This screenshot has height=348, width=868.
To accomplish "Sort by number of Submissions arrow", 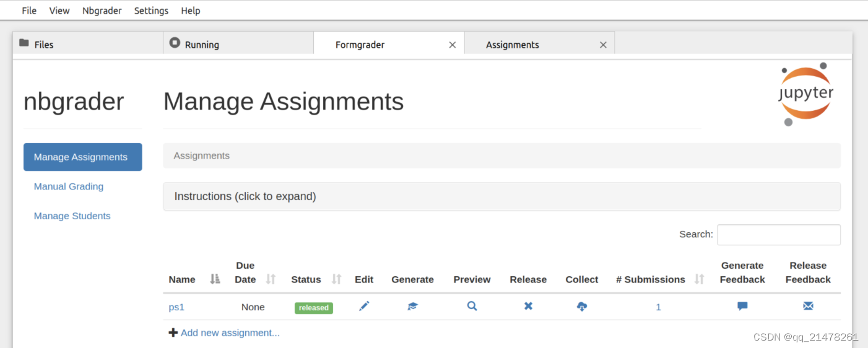I will tap(699, 279).
